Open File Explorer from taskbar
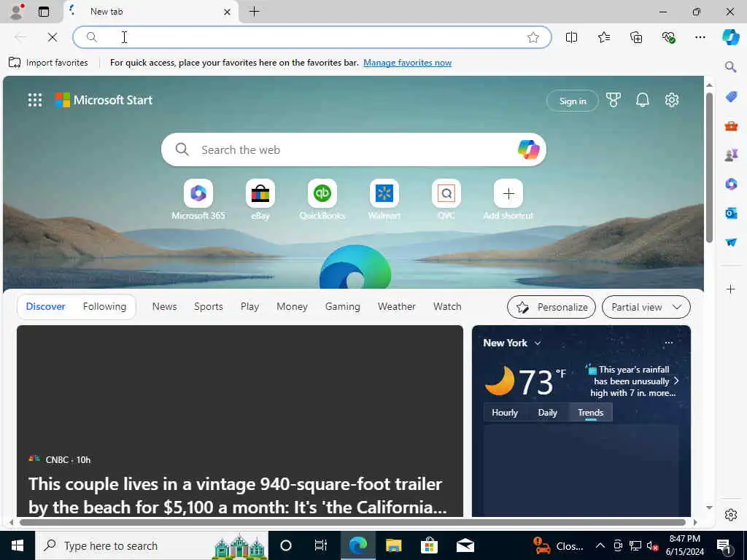Screen dimensions: 747x560 pyautogui.click(x=393, y=545)
